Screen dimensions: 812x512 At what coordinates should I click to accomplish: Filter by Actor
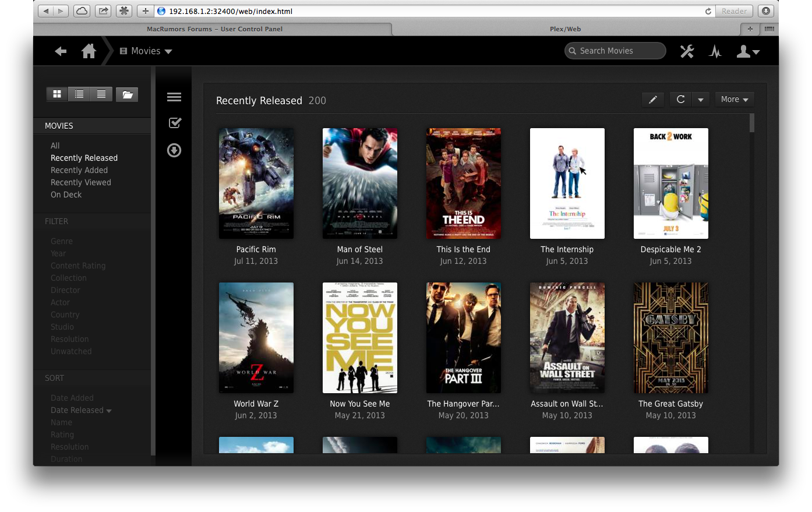point(60,302)
